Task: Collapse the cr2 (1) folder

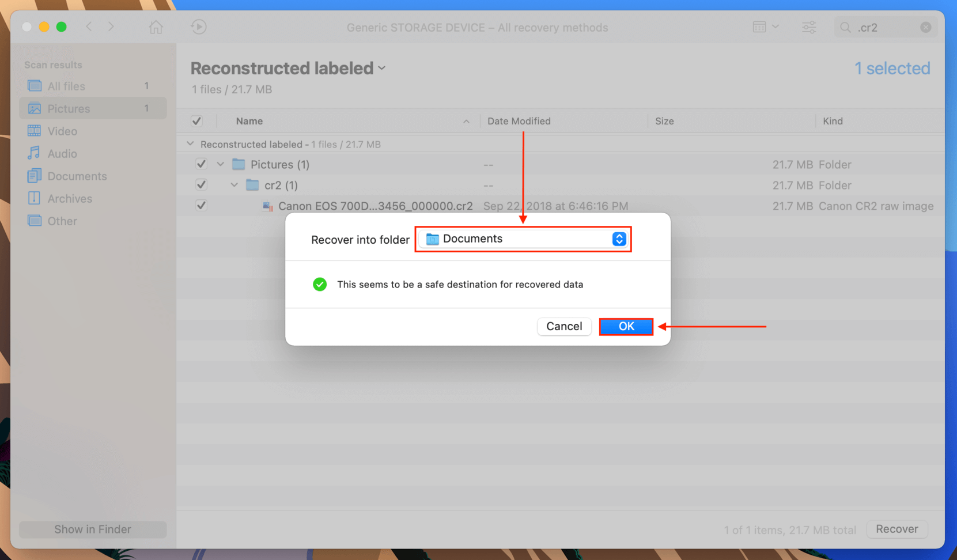Action: click(234, 185)
